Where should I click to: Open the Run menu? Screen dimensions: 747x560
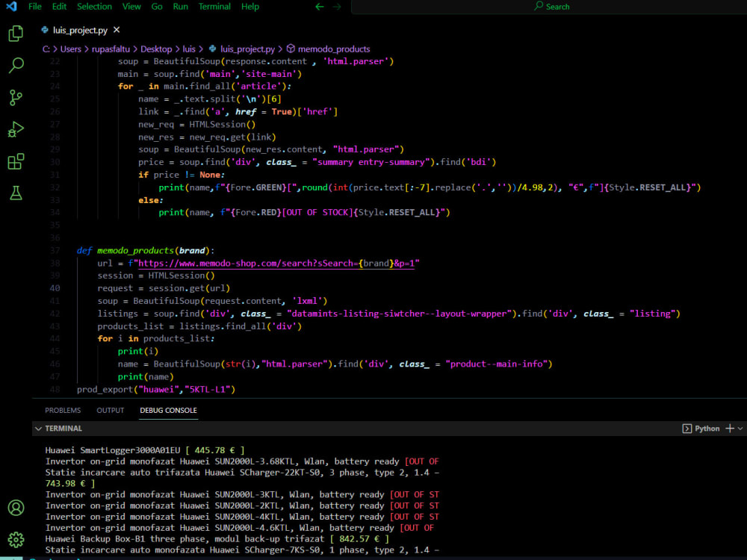180,7
